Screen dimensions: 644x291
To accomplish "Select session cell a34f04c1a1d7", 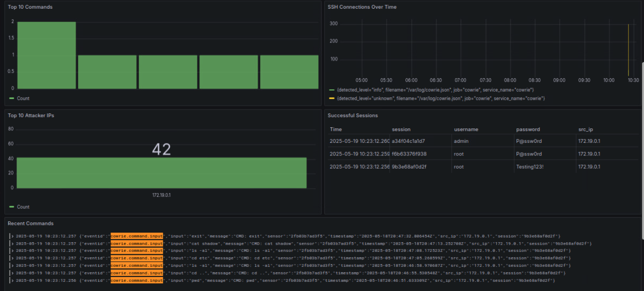I will point(408,141).
